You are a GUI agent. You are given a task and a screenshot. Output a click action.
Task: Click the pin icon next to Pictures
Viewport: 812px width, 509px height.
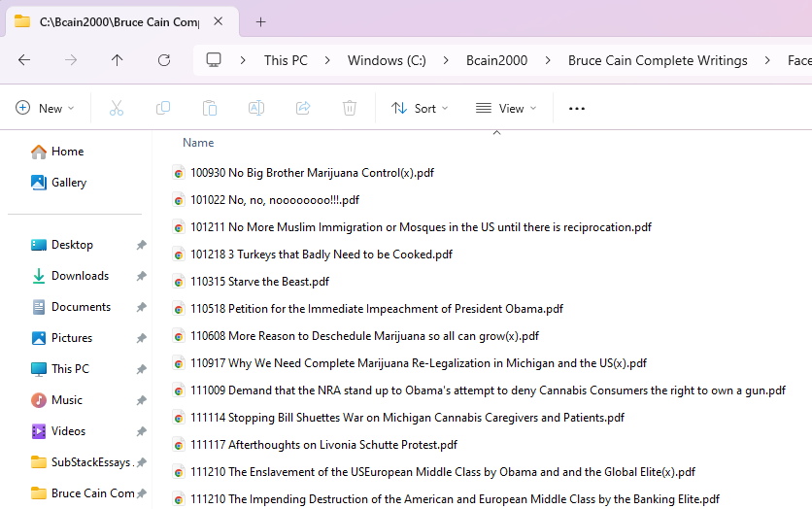coord(142,338)
